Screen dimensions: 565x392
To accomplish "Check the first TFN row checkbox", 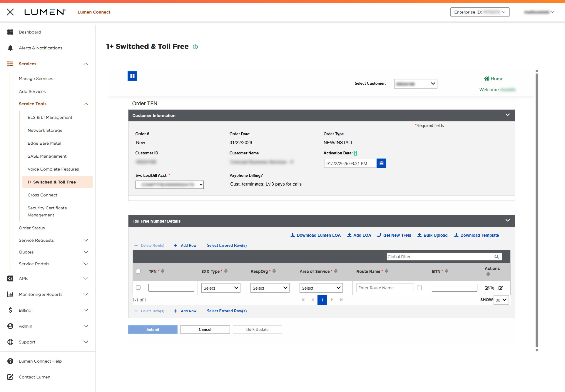I will click(x=138, y=288).
